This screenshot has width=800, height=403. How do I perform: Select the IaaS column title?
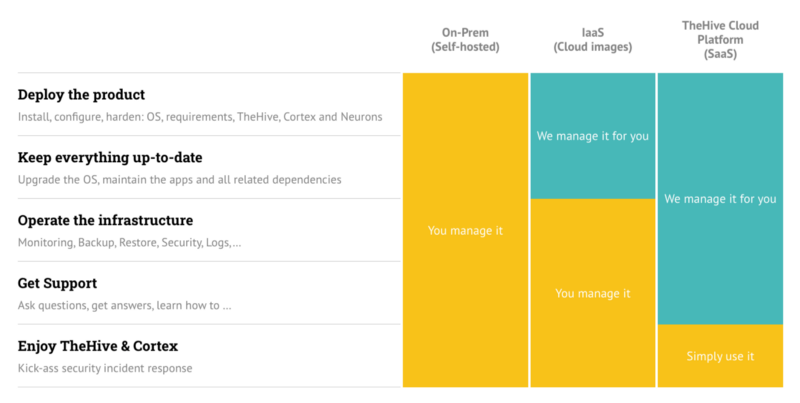(x=592, y=31)
